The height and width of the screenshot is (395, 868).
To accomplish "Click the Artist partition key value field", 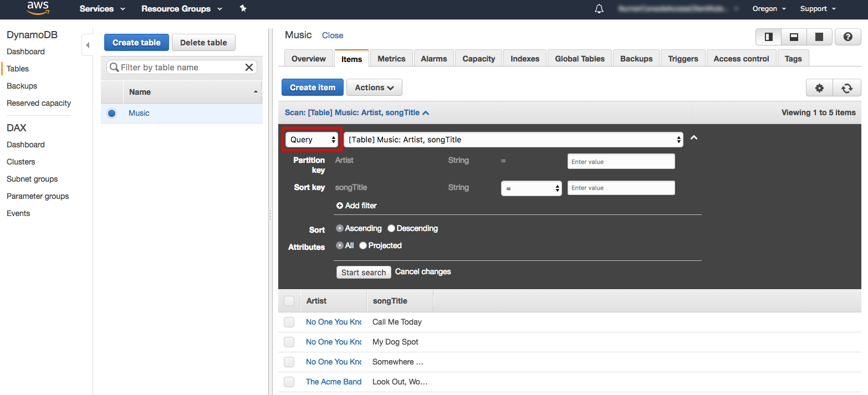I will (621, 161).
